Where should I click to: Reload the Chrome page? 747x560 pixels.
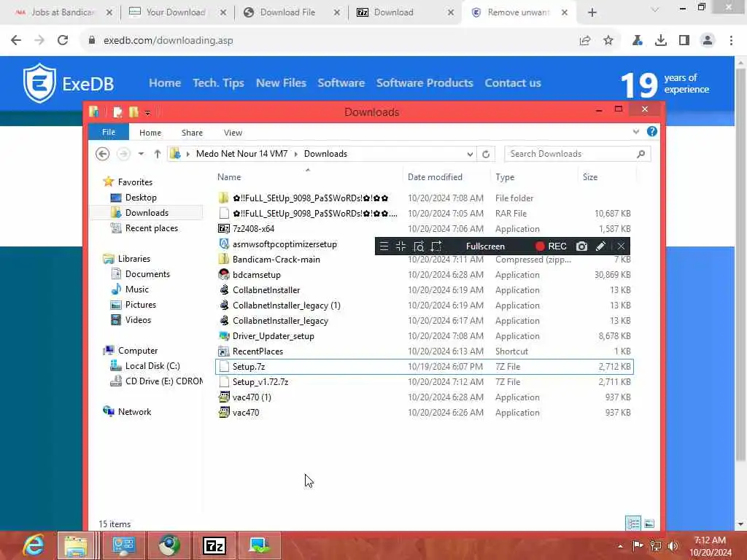pyautogui.click(x=63, y=41)
